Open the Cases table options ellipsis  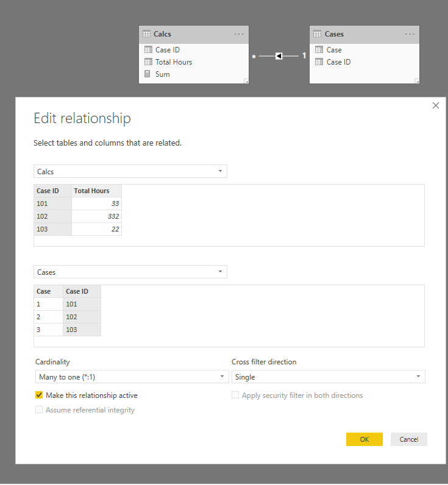[x=410, y=34]
